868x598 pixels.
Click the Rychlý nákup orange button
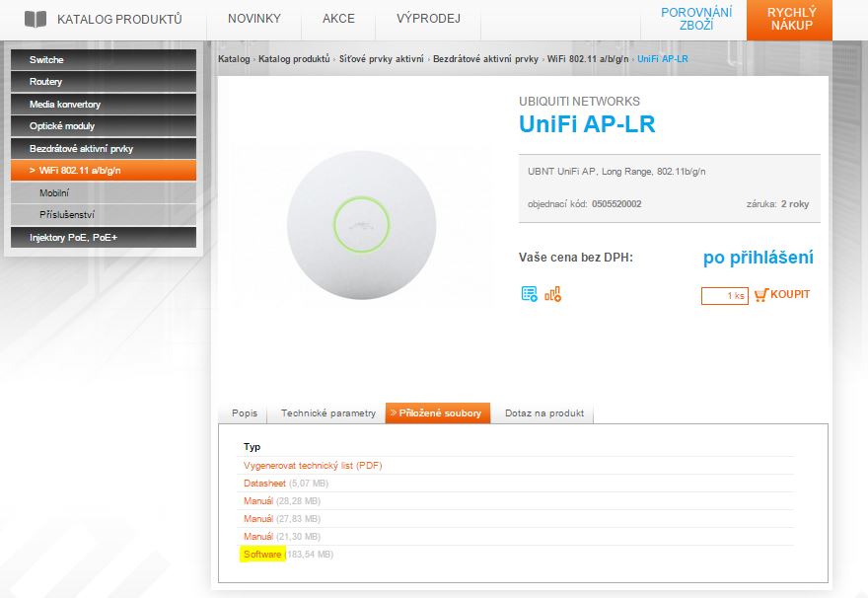pyautogui.click(x=789, y=20)
